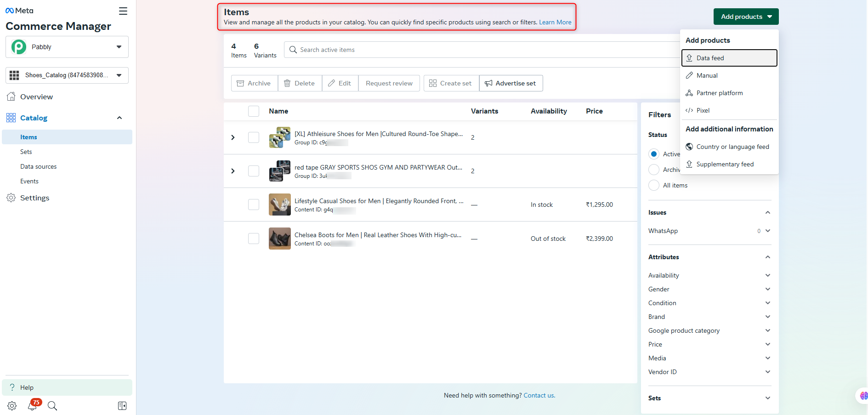Open notifications bell with 75 badge

[33, 405]
